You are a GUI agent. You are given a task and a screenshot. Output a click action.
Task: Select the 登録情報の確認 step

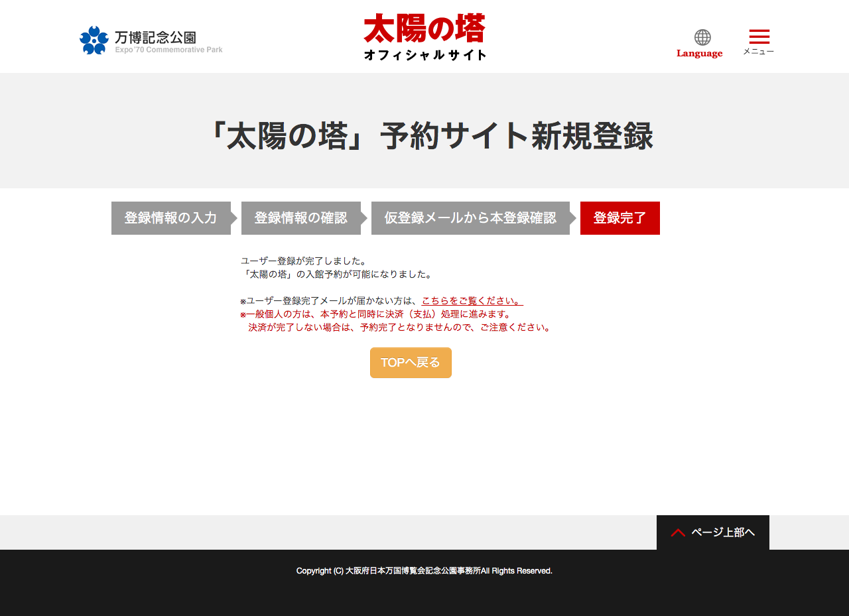pyautogui.click(x=301, y=218)
